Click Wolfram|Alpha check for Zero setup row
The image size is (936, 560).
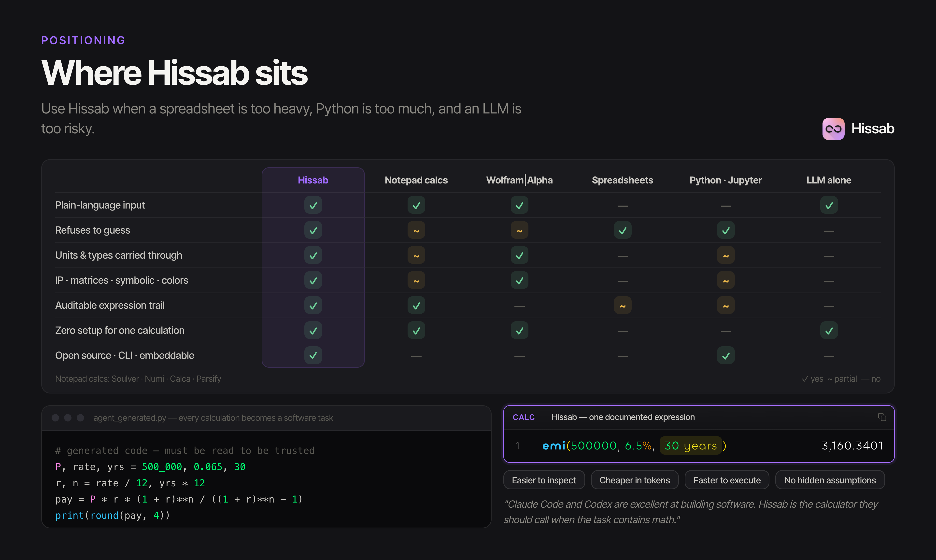519,330
